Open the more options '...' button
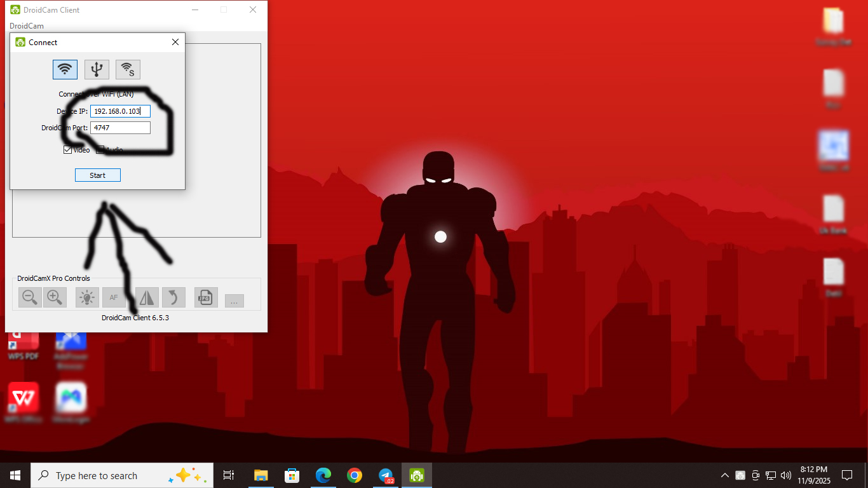Image resolution: width=868 pixels, height=488 pixels. point(234,301)
